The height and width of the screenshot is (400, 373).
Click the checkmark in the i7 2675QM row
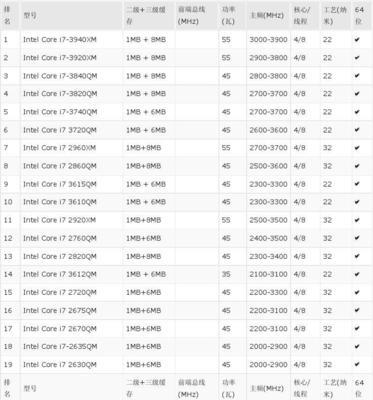point(357,310)
